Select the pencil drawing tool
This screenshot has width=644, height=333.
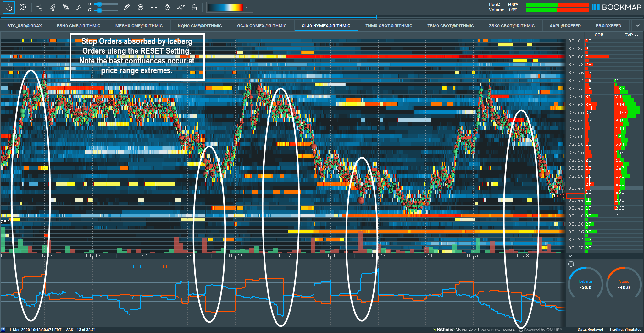pos(127,7)
